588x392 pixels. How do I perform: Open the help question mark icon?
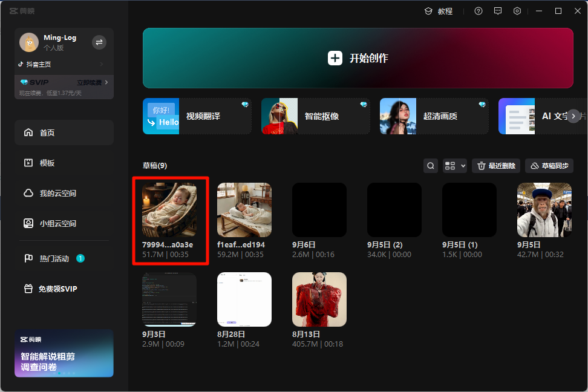click(x=479, y=11)
